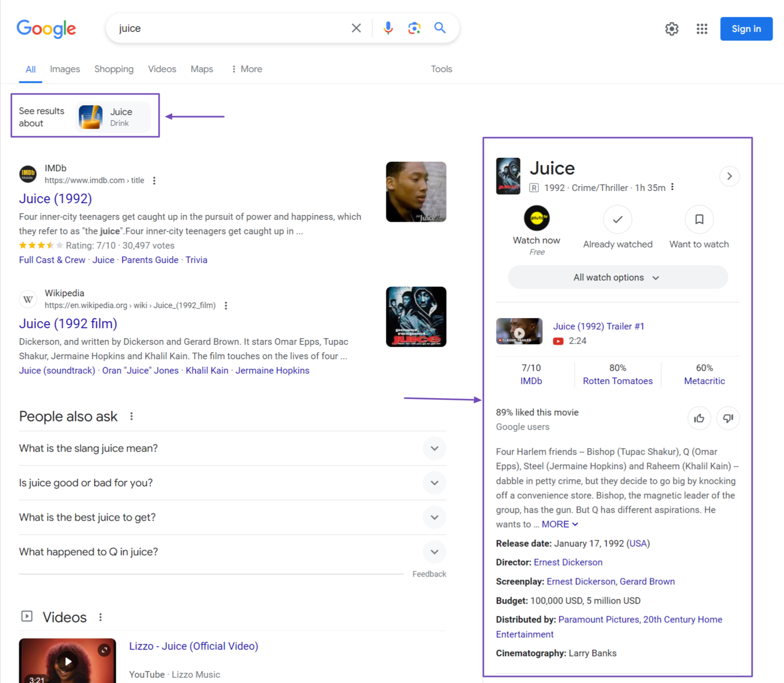
Task: Open the Full Cast & Crew sitelink
Action: 52,260
